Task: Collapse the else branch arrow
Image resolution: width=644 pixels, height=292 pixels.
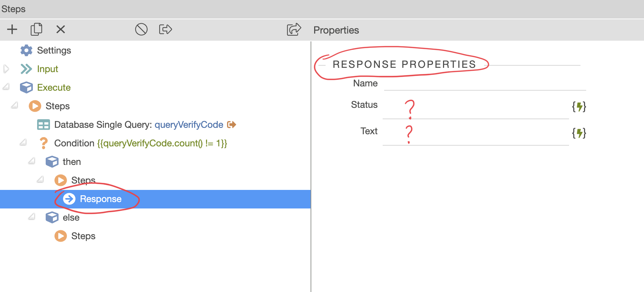Action: coord(32,217)
